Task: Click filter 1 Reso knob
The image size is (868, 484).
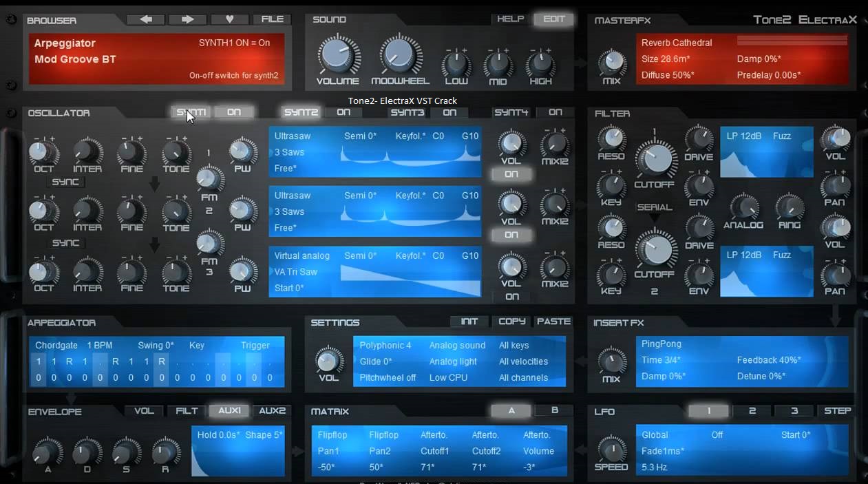Action: [x=611, y=138]
